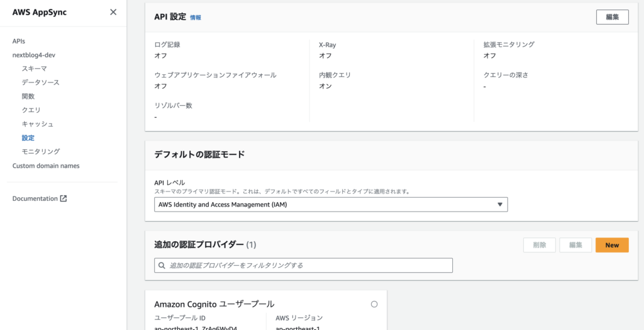Open クエリ page in sidebar
Viewport: 644px width, 330px height.
31,110
